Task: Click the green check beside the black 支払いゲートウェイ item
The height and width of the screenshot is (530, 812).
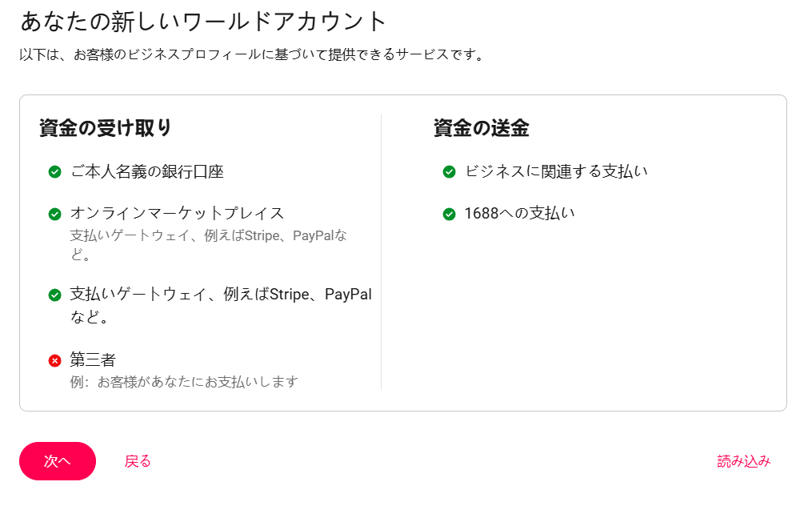Action: tap(55, 295)
